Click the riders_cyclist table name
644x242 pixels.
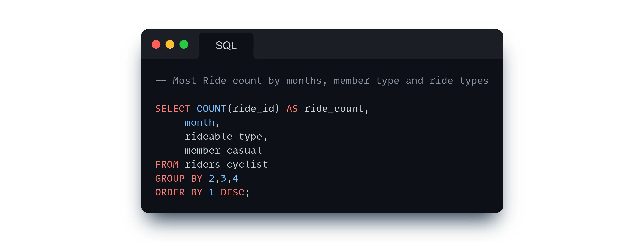226,165
